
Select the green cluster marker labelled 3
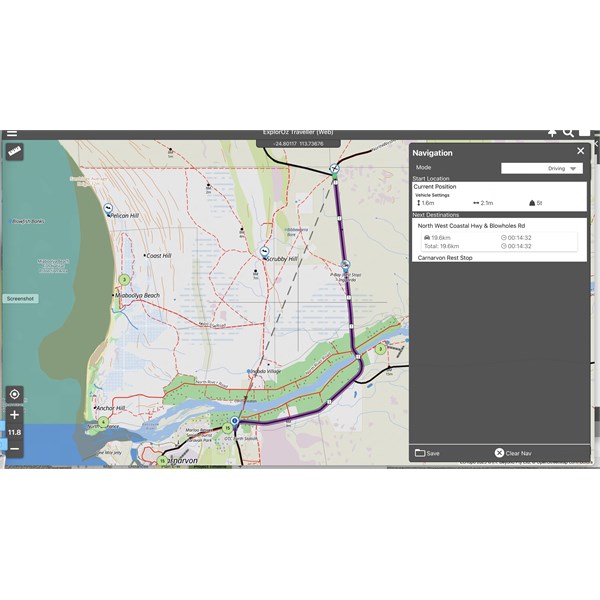point(380,350)
